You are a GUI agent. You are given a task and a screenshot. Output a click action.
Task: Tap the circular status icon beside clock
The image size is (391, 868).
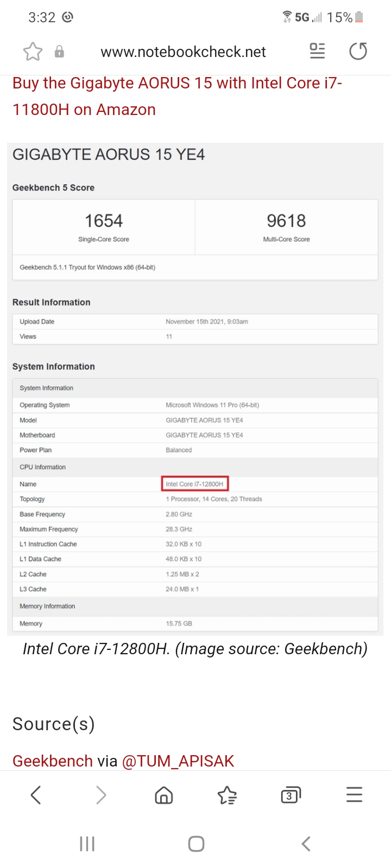tap(67, 17)
